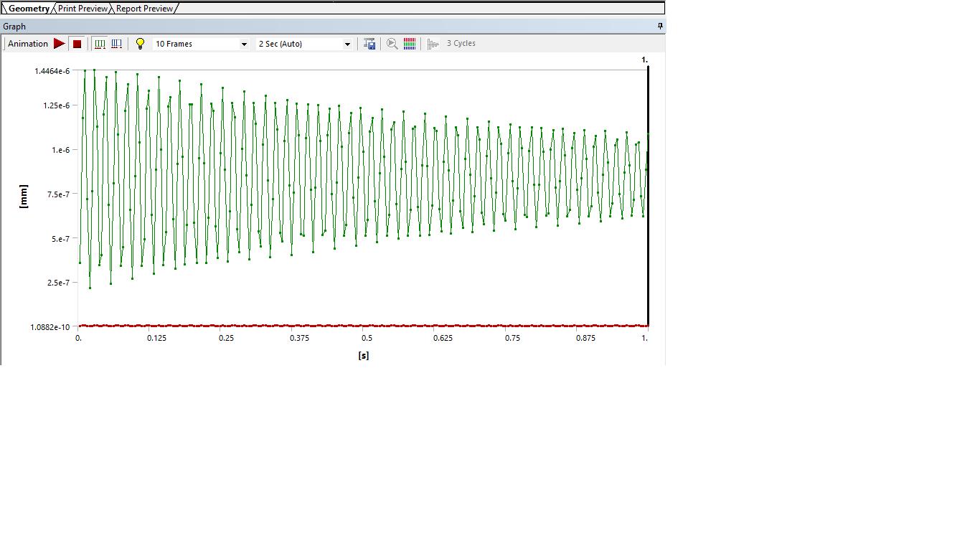980x551 pixels.
Task: Click the [mm] y-axis unit label
Action: click(x=24, y=196)
